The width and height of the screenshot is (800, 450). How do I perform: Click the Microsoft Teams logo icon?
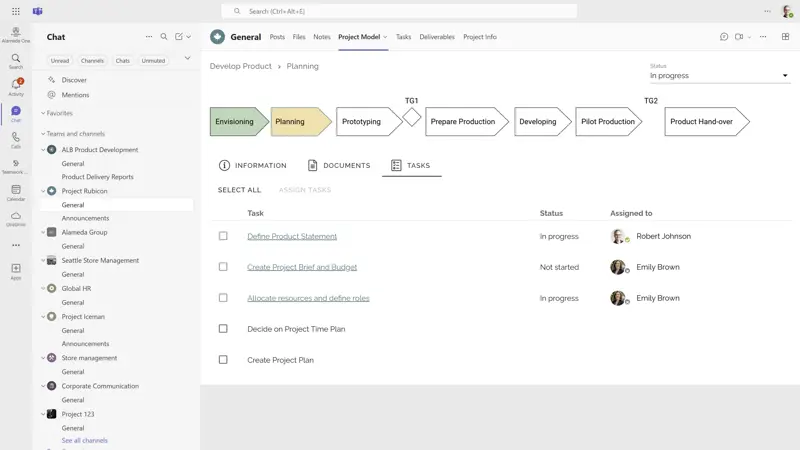pos(38,11)
